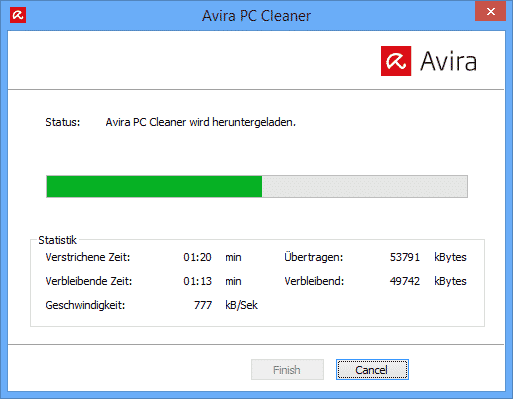513x399 pixels.
Task: Click the disabled Finish button
Action: [287, 369]
